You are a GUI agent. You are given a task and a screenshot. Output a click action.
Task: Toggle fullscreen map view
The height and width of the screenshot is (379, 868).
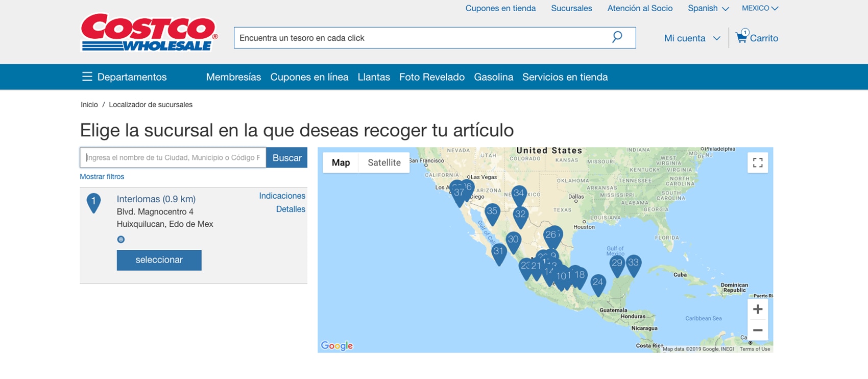[758, 162]
